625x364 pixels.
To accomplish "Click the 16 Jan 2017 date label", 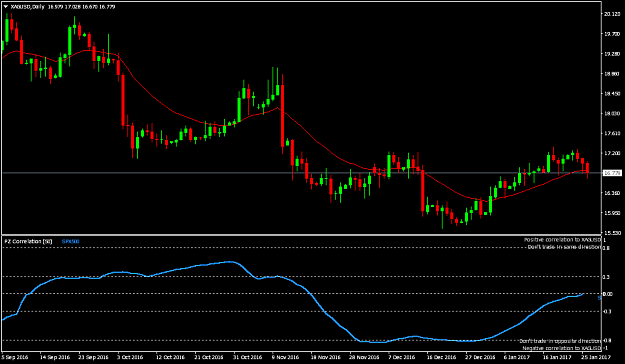I will [x=557, y=357].
